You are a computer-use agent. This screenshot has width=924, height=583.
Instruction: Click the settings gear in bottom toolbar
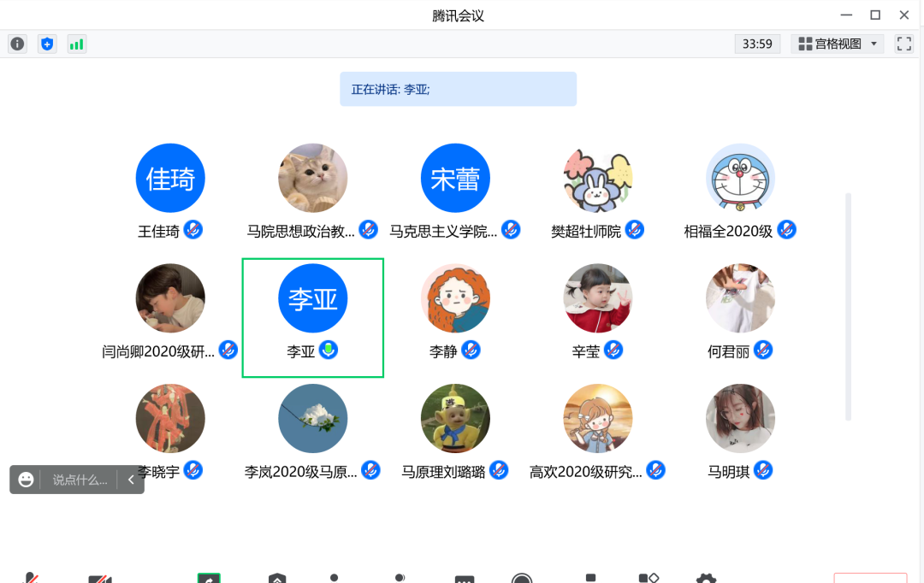pos(706,578)
